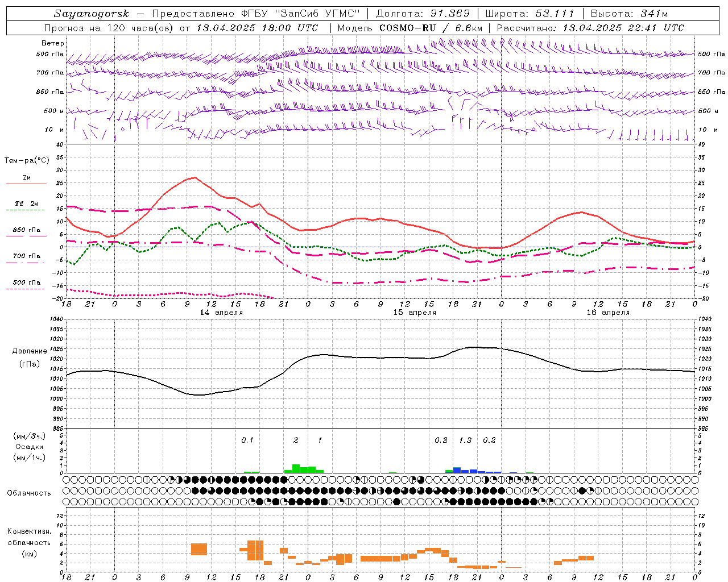Click the Осадки chart label
Screen dimensions: 728x582
30,447
